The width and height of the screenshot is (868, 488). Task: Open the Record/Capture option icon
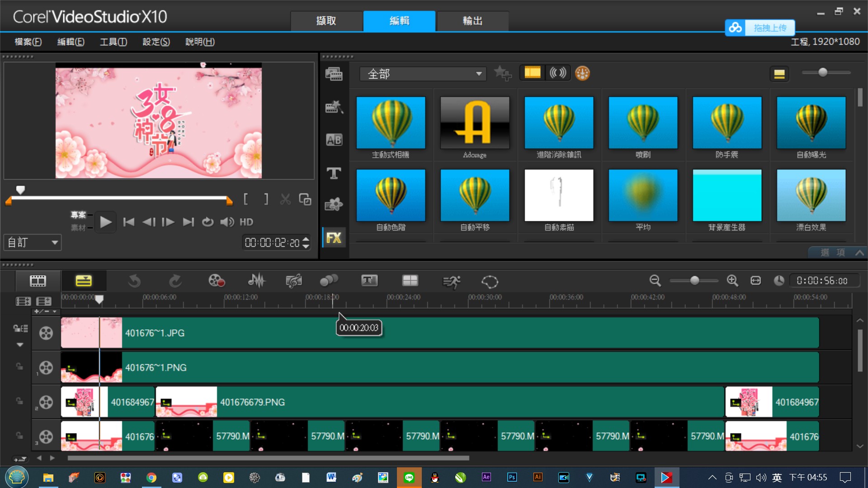[217, 281]
